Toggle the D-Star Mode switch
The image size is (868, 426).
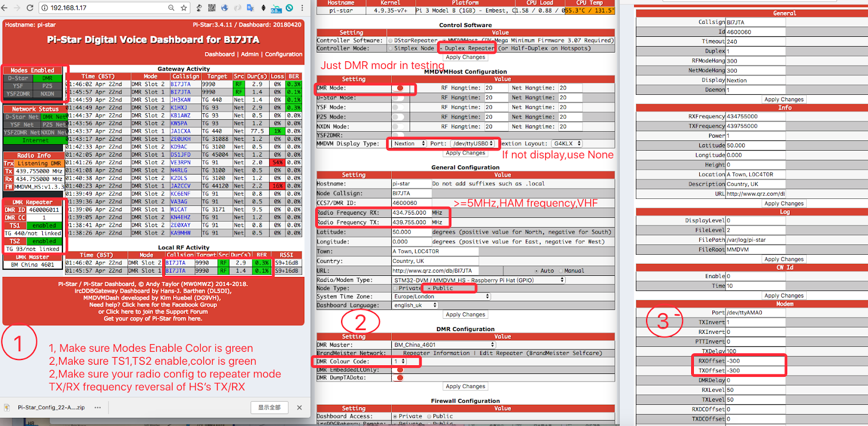tap(399, 98)
